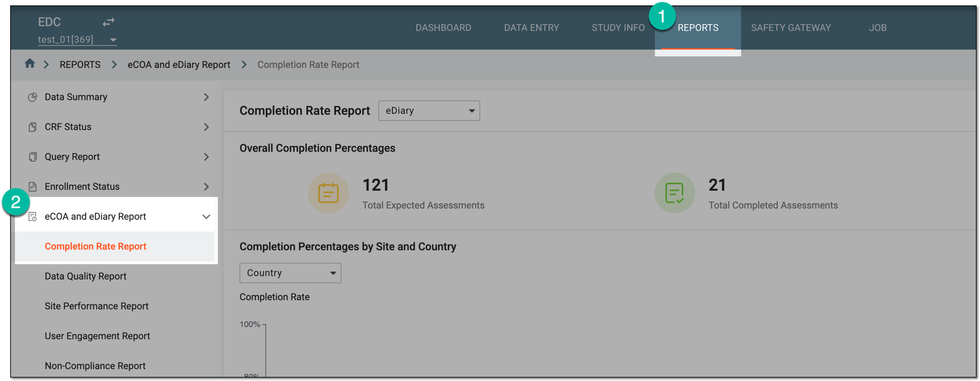Click the EDC switch arrows icon

[x=109, y=22]
